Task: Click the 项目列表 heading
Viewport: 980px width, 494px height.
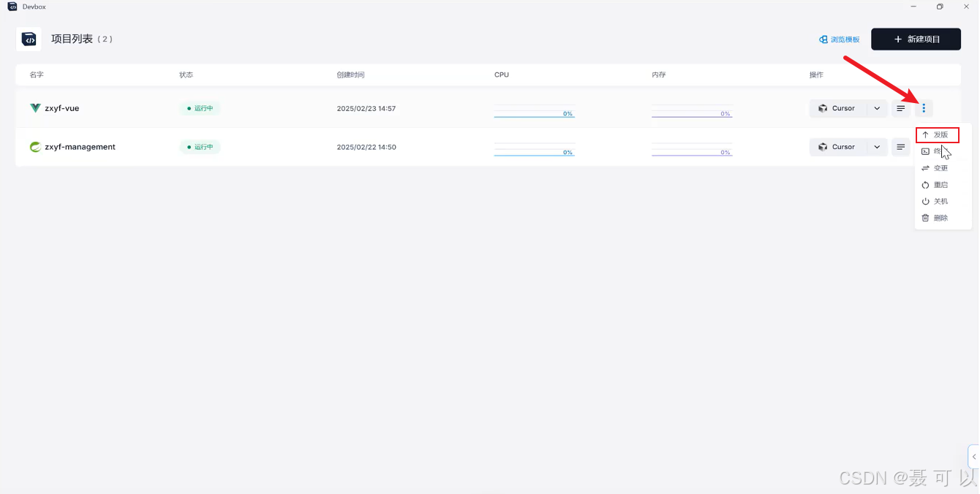Action: pyautogui.click(x=72, y=39)
